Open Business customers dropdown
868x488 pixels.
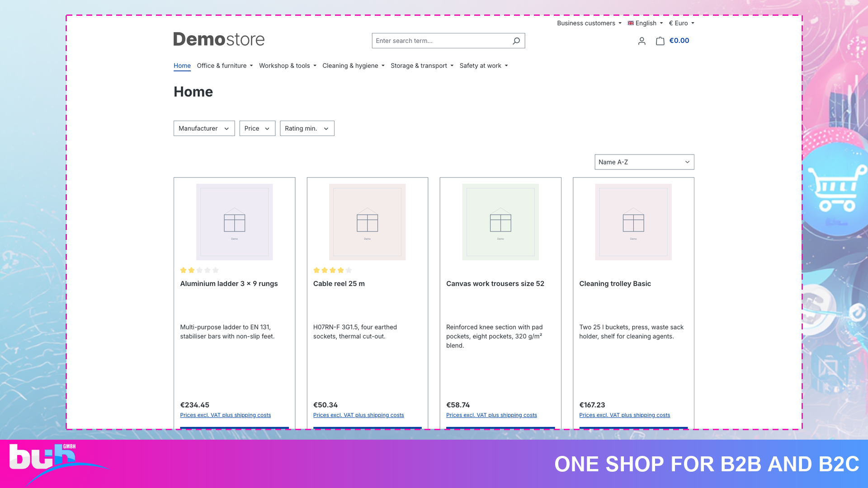pyautogui.click(x=589, y=23)
